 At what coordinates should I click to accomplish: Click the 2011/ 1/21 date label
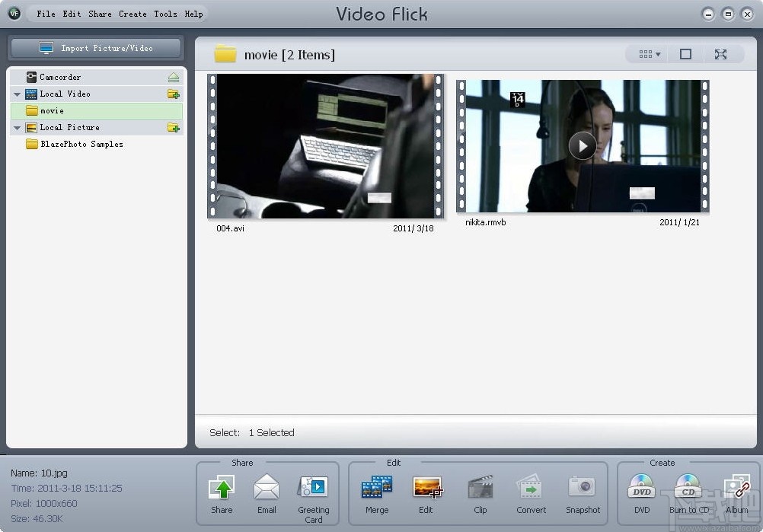click(679, 222)
